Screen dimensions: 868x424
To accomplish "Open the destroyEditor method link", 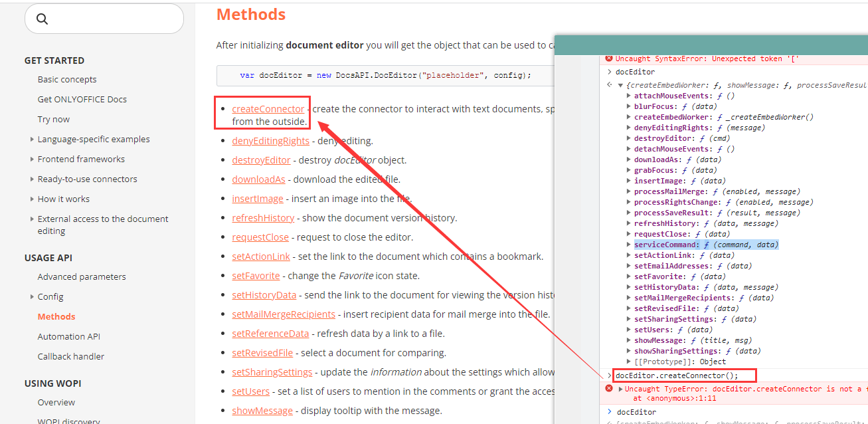I will click(261, 159).
